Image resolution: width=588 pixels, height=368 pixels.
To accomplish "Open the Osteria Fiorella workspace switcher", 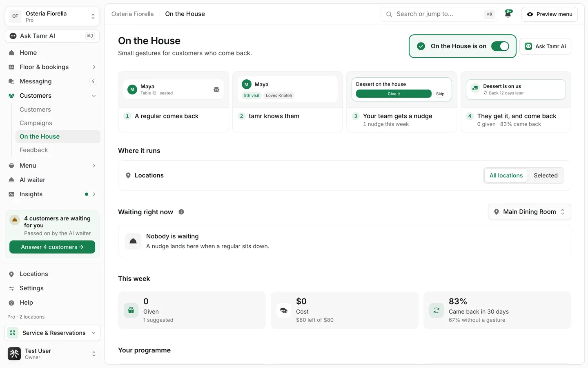I will pyautogui.click(x=52, y=16).
